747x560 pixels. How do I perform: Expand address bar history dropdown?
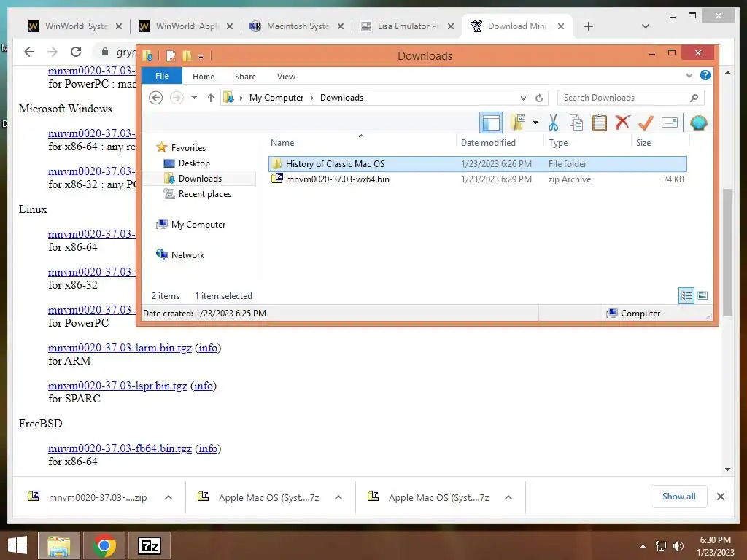coord(523,98)
